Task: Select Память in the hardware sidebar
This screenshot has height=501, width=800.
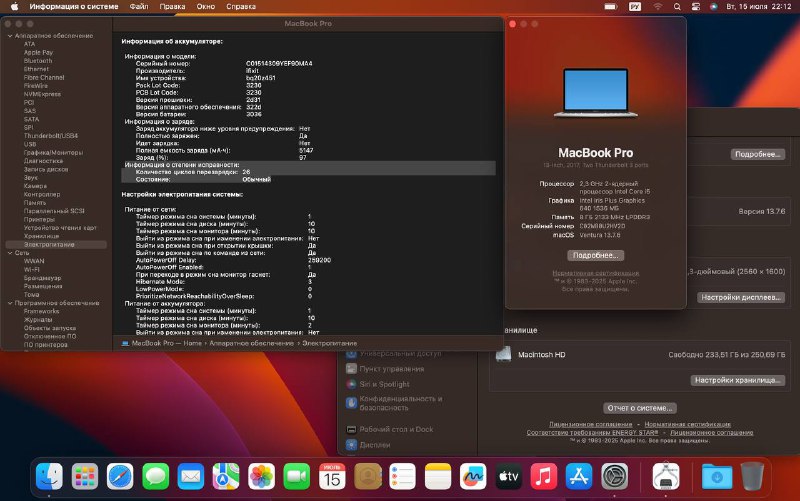Action: (x=35, y=203)
